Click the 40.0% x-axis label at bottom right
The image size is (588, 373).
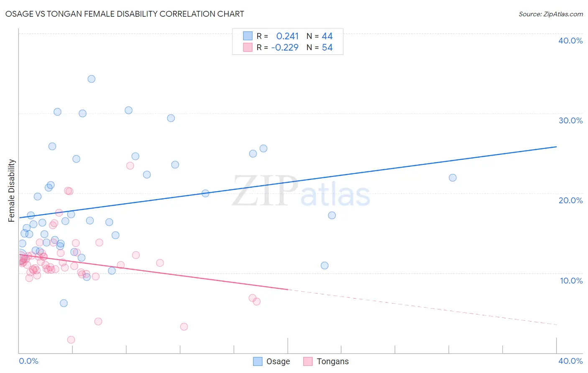click(570, 361)
